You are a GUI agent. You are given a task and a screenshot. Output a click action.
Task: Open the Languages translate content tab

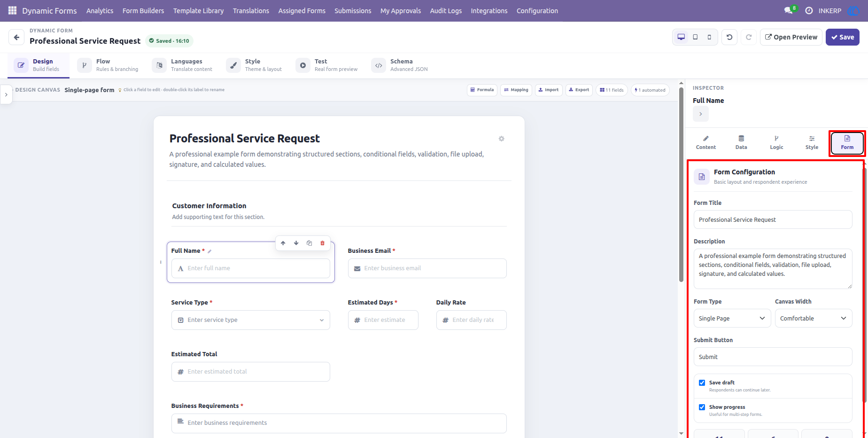(183, 65)
